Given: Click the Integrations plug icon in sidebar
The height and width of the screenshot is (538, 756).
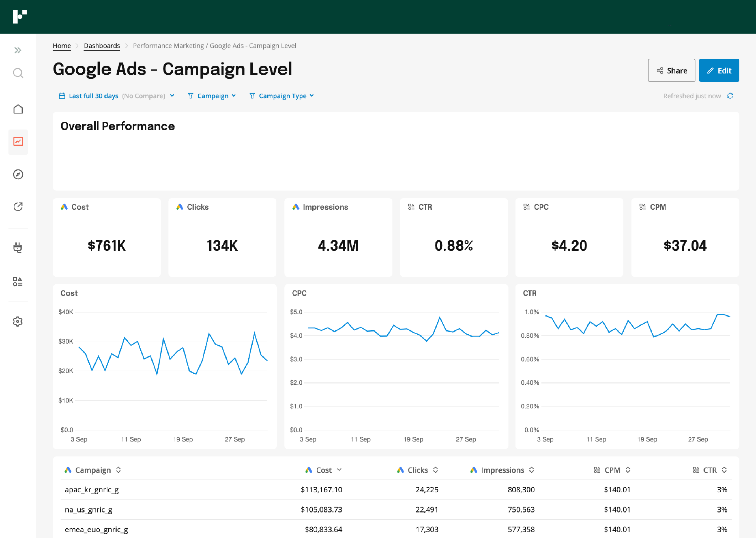Looking at the screenshot, I should point(18,247).
